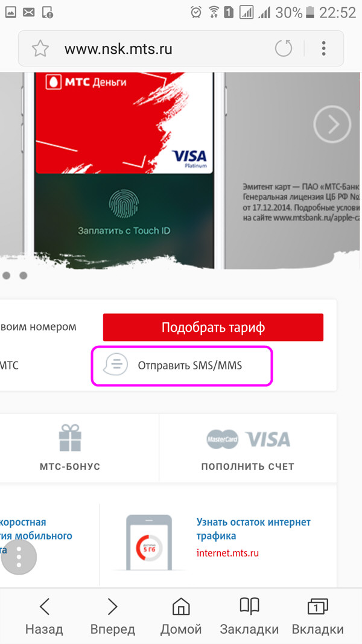Open Узнать остаток интернет трафика link

coord(253,529)
